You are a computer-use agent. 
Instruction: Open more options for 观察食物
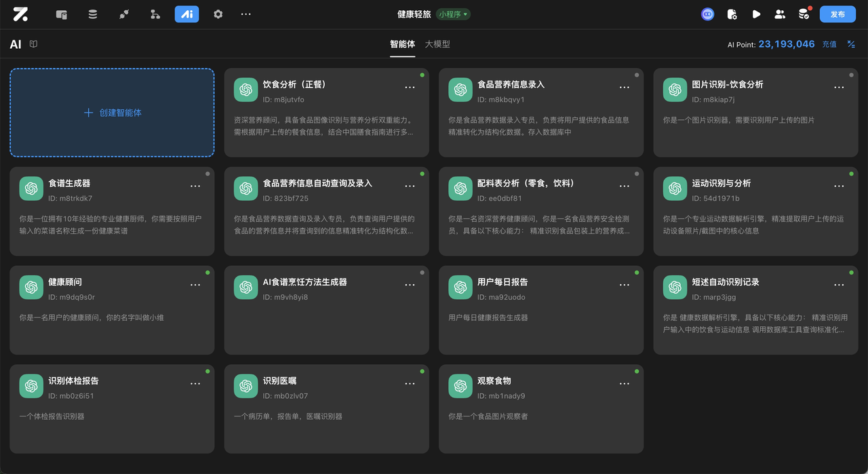tap(625, 384)
